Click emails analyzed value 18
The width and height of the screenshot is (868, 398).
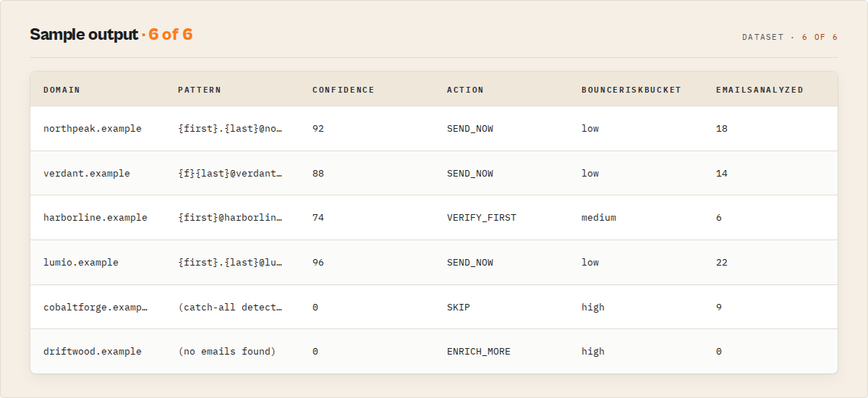pyautogui.click(x=722, y=129)
